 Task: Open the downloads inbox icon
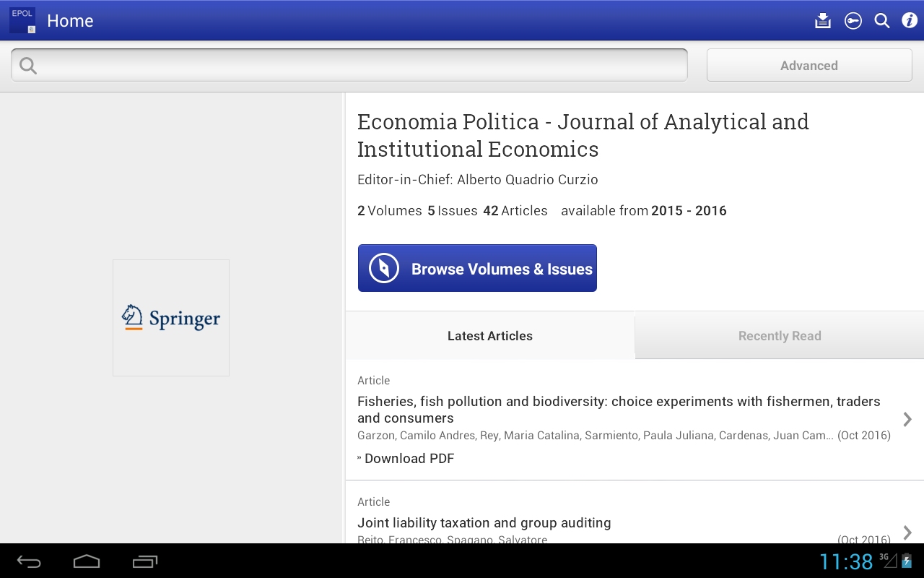pos(823,21)
